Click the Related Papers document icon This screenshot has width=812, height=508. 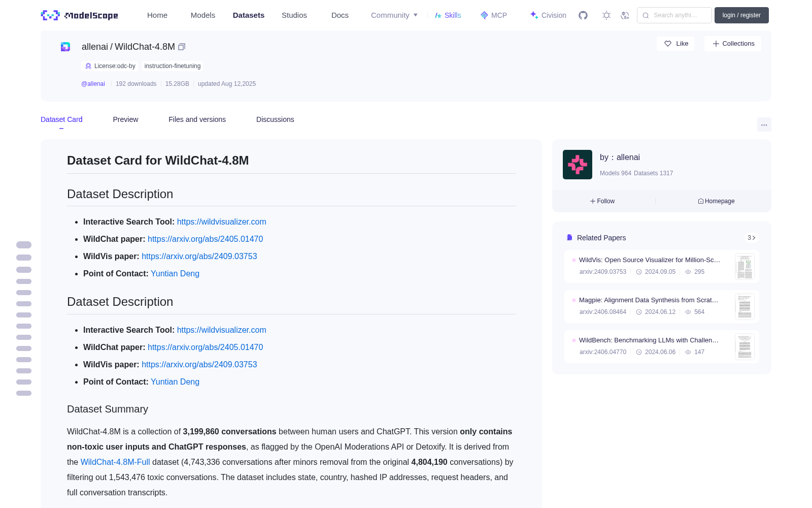click(x=569, y=238)
